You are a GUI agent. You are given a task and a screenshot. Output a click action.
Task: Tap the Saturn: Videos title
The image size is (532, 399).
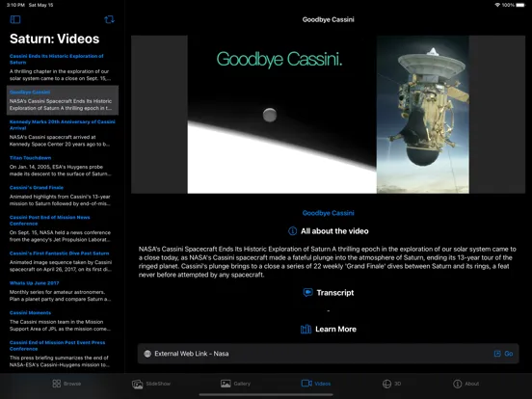[55, 39]
